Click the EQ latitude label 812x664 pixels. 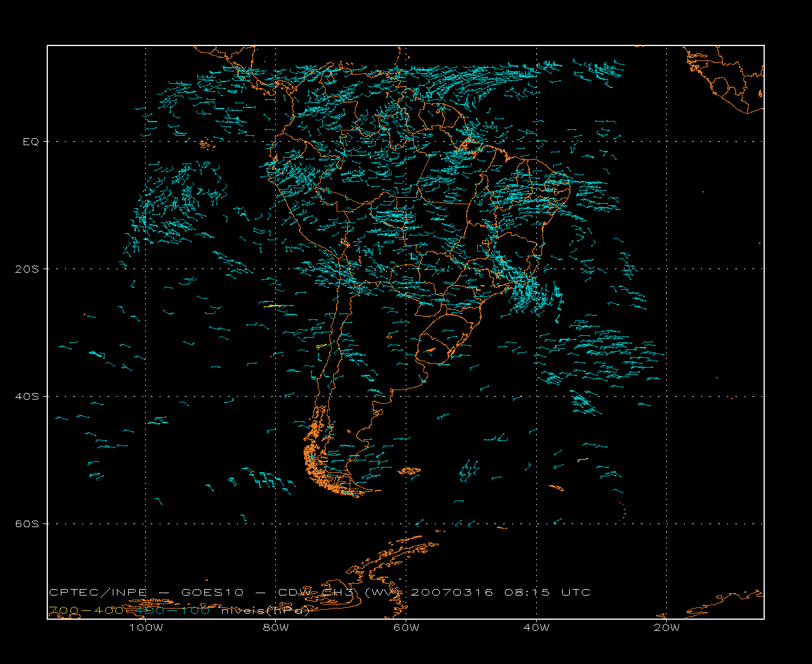pyautogui.click(x=31, y=142)
